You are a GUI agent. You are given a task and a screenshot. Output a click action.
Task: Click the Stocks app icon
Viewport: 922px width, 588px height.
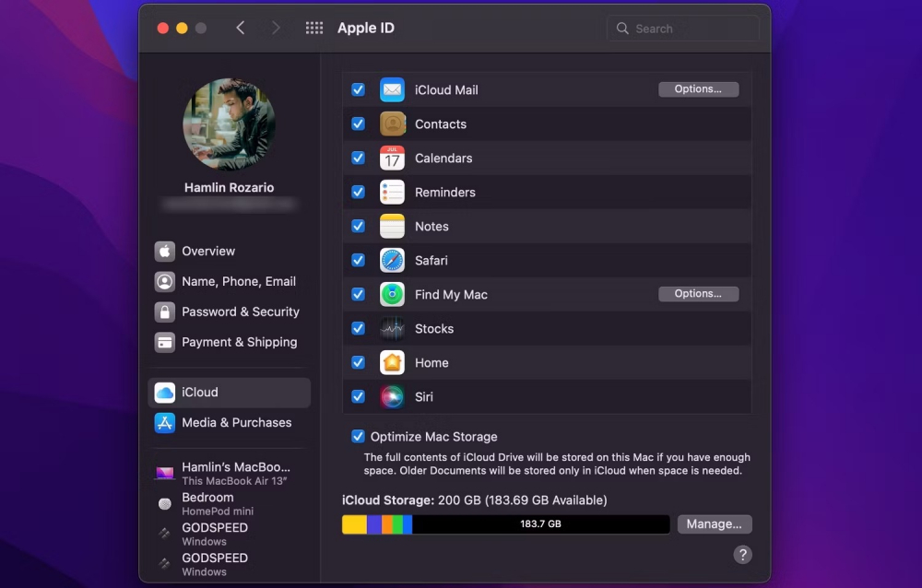pyautogui.click(x=392, y=329)
